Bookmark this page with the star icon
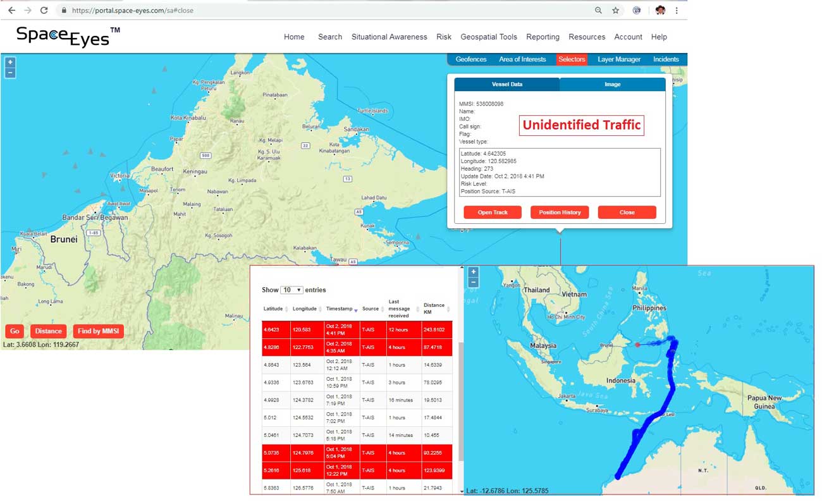 tap(615, 10)
